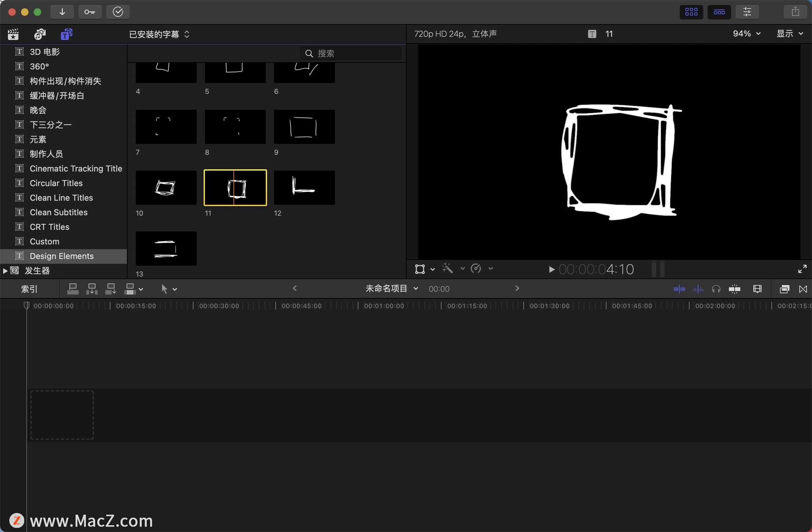Select the 下三分之一 category
This screenshot has width=812, height=532.
tap(51, 125)
